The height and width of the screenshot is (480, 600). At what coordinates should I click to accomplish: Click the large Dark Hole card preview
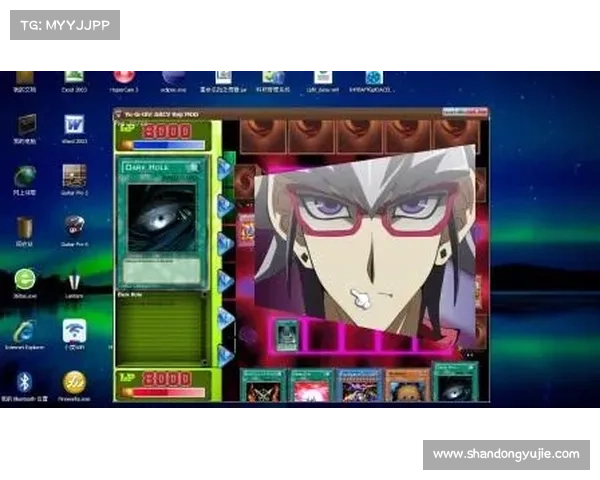click(x=162, y=223)
